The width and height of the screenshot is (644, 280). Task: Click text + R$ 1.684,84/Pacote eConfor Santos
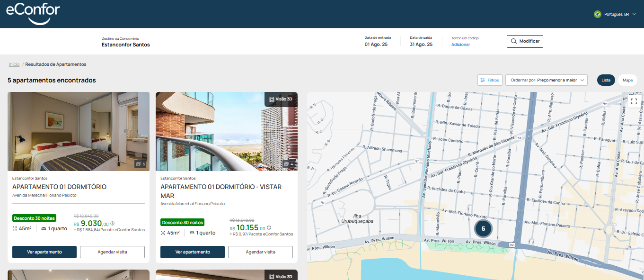109,230
